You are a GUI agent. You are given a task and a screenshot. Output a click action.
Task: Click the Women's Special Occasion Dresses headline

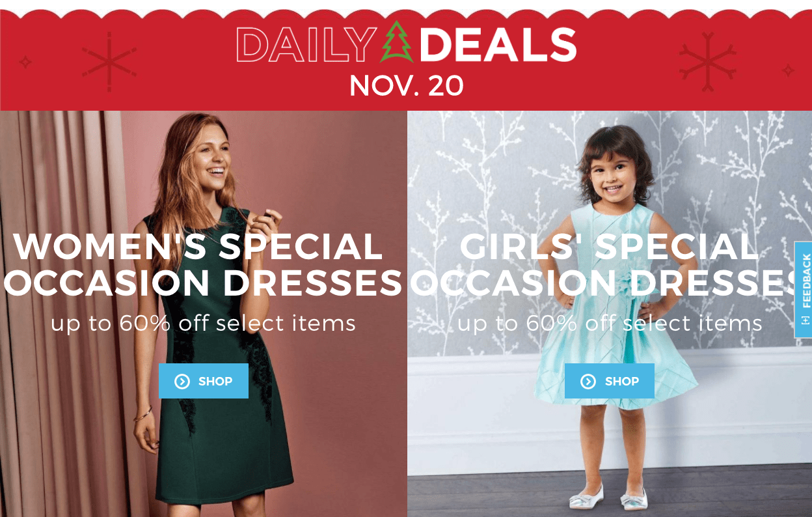[202, 264]
